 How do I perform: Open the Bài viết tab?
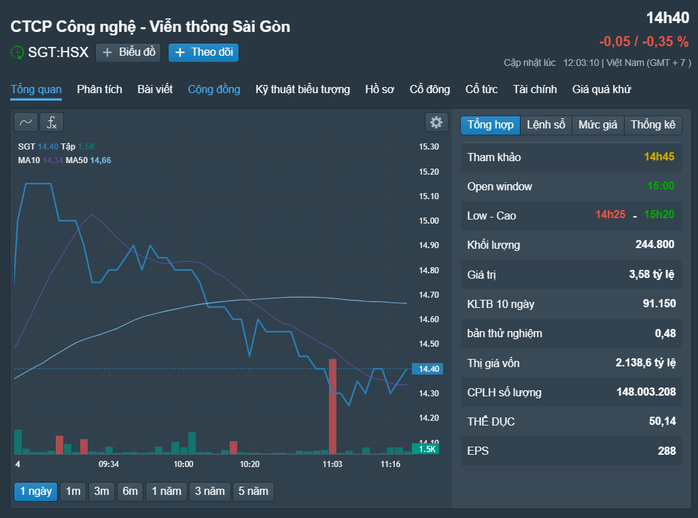pyautogui.click(x=155, y=89)
